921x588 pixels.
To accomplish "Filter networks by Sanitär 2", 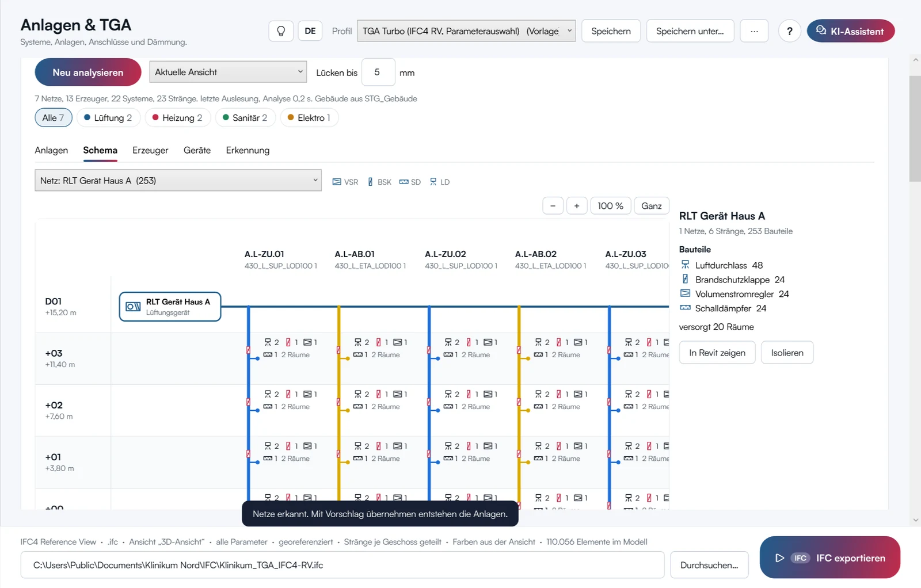I will 245,118.
